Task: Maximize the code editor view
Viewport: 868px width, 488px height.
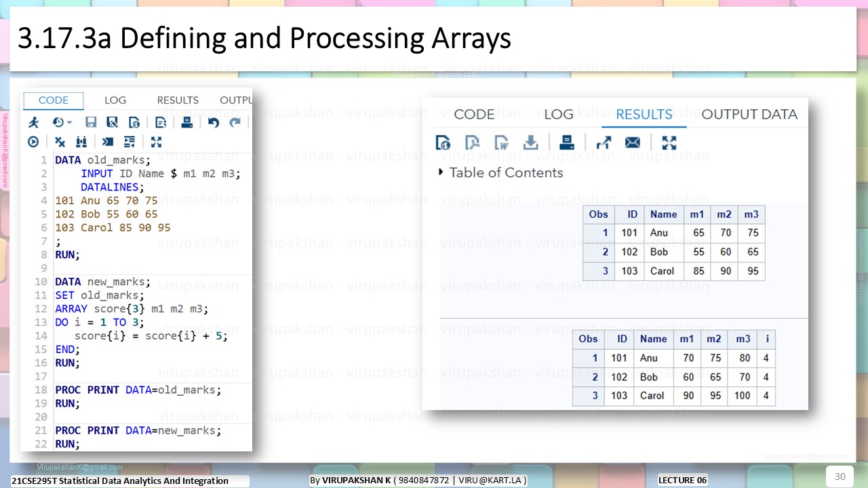Action: click(x=156, y=142)
